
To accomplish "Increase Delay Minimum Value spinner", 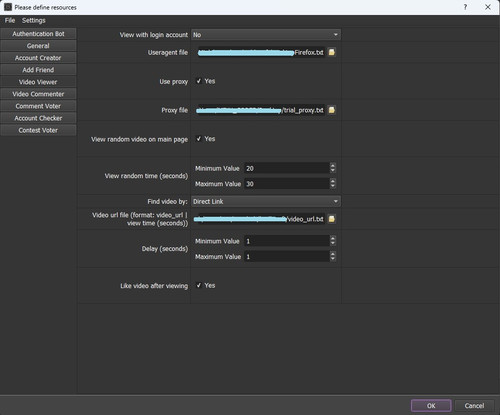I will [333, 238].
